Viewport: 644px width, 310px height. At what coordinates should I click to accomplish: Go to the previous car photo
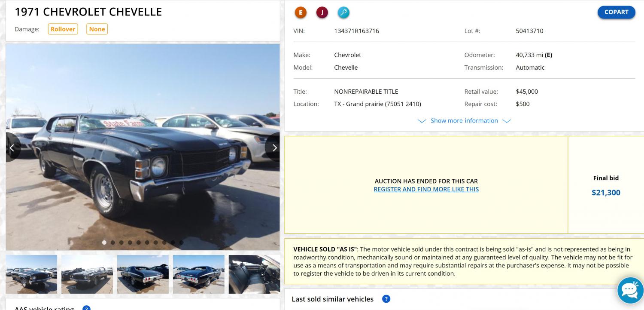click(x=12, y=148)
